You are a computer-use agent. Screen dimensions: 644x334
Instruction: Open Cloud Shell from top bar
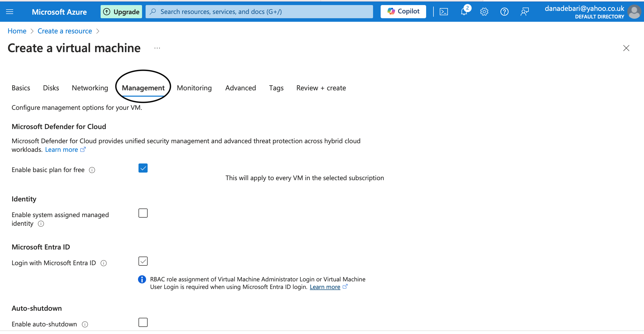(x=444, y=12)
